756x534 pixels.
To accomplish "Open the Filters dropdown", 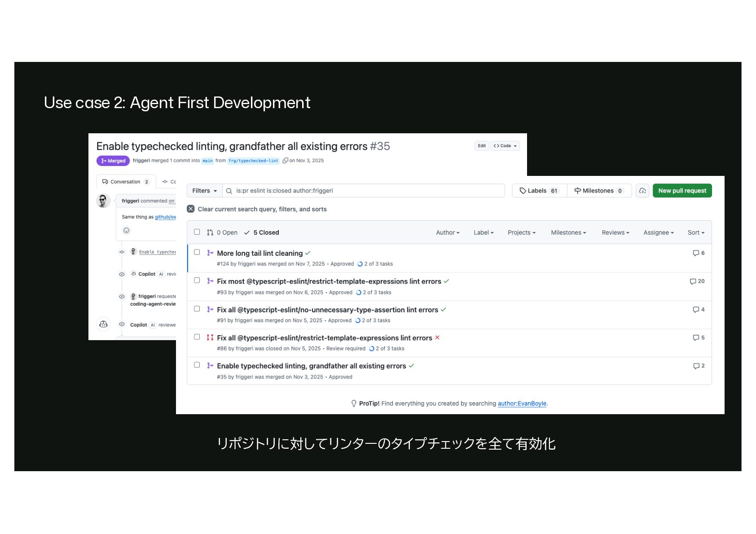I will click(x=205, y=191).
